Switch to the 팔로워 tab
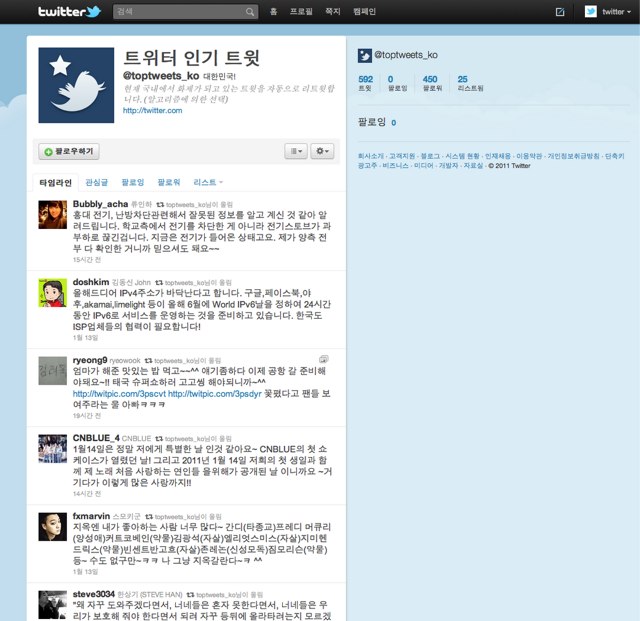Viewport: 640px width, 621px height. click(169, 182)
